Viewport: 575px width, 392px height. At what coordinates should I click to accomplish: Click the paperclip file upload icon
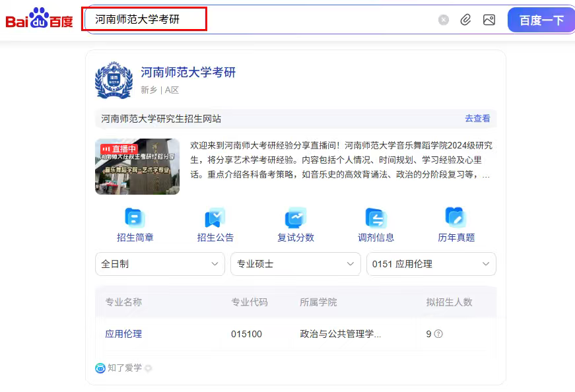pos(466,20)
